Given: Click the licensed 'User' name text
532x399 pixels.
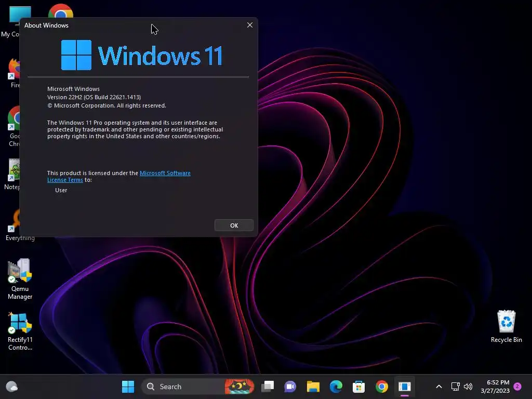Looking at the screenshot, I should [x=61, y=190].
